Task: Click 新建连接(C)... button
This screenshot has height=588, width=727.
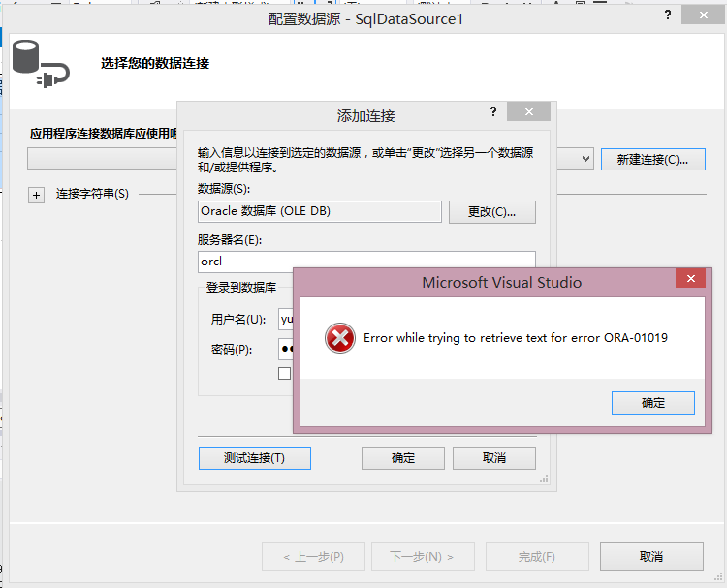Action: pyautogui.click(x=652, y=160)
